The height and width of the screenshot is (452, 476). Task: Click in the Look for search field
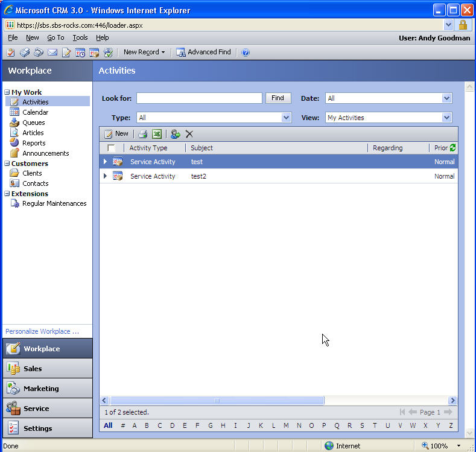pos(199,98)
